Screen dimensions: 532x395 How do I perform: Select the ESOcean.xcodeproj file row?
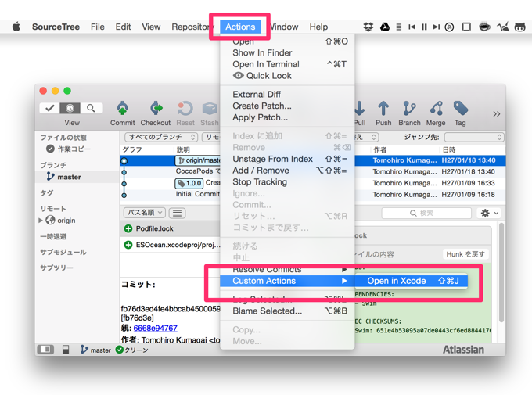coord(170,245)
